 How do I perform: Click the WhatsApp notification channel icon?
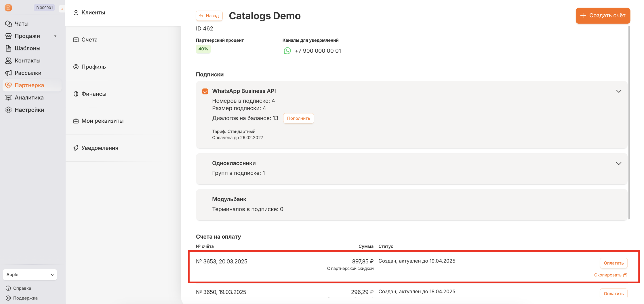click(x=287, y=51)
